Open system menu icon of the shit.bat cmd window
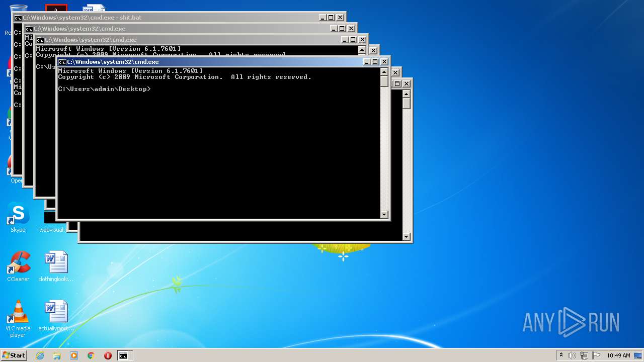The width and height of the screenshot is (644, 362). (18, 18)
